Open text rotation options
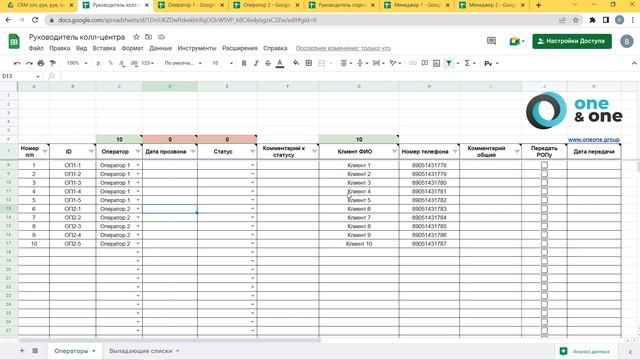Image resolution: width=640 pixels, height=360 pixels. [395, 63]
